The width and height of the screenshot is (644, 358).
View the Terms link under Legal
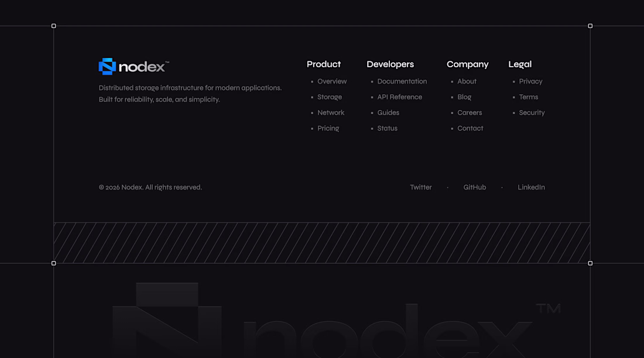click(x=529, y=97)
